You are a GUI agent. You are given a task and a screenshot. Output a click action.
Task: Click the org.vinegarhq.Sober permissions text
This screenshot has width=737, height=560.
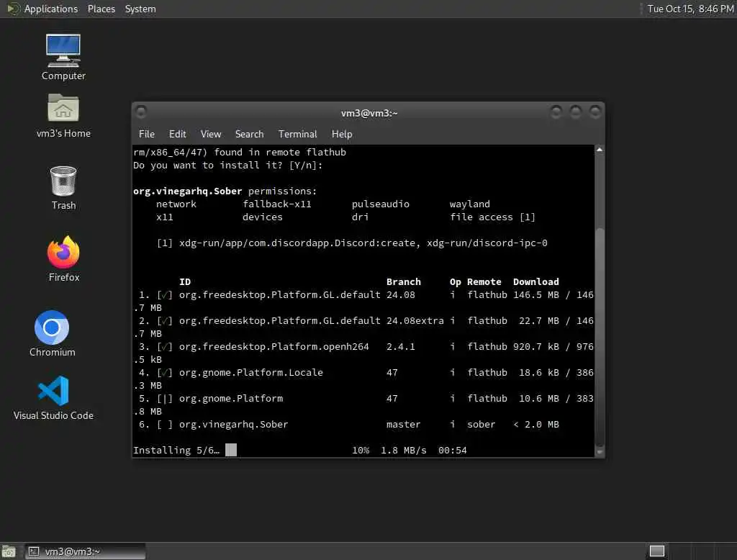(x=225, y=191)
